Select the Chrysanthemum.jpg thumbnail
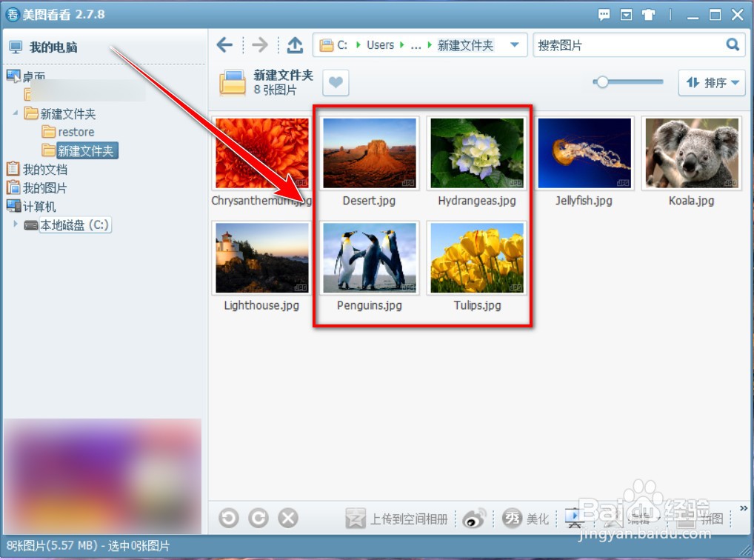The width and height of the screenshot is (754, 560). (262, 153)
